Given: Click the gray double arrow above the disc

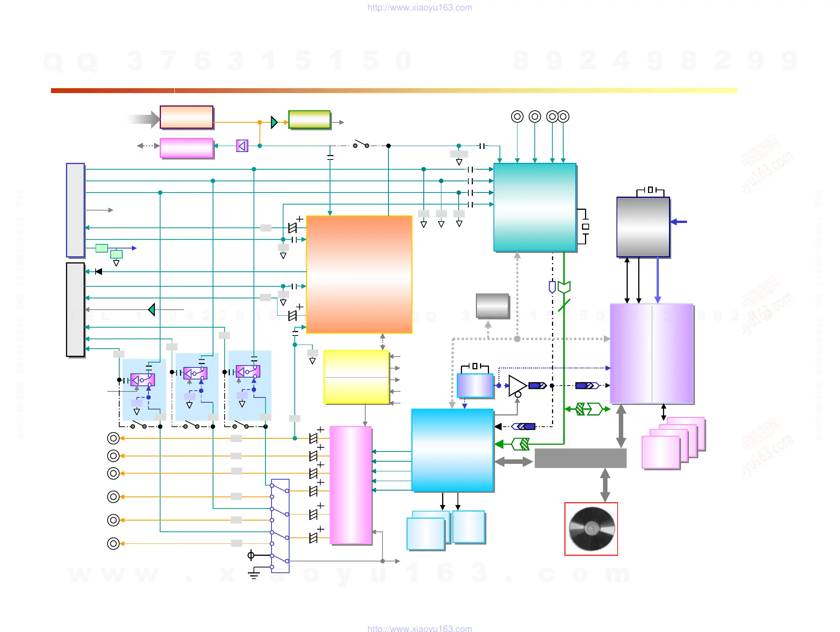Looking at the screenshot, I should 605,485.
